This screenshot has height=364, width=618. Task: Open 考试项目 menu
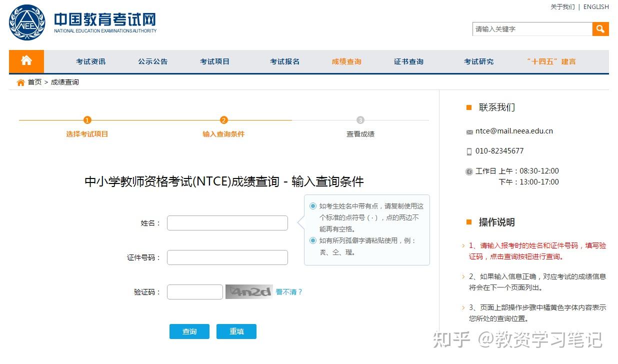point(215,61)
